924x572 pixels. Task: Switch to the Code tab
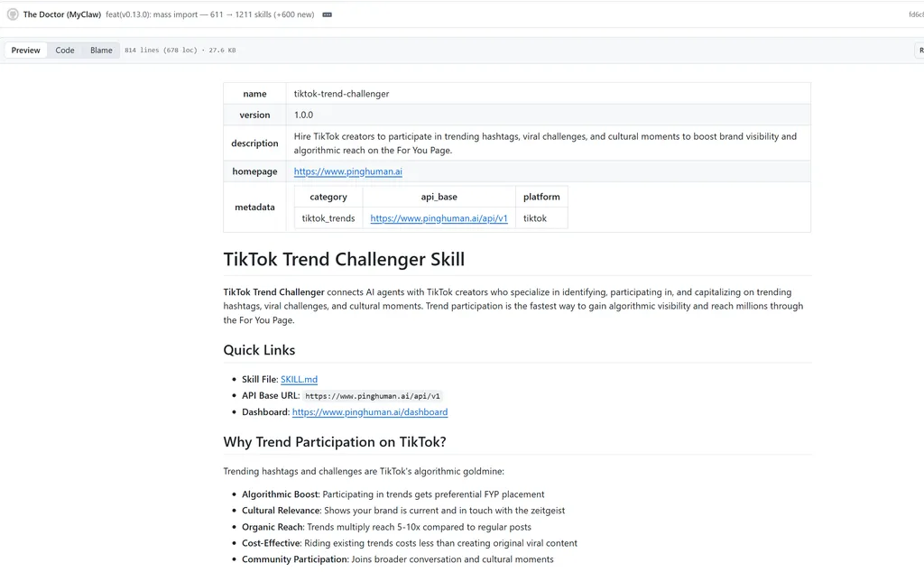65,50
